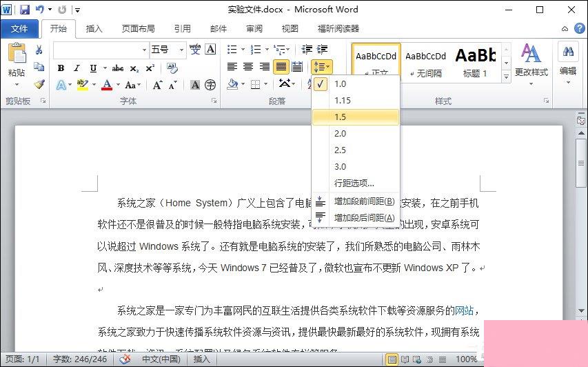Click 增加段后间距(A) menu item
588x367 pixels.
356,218
